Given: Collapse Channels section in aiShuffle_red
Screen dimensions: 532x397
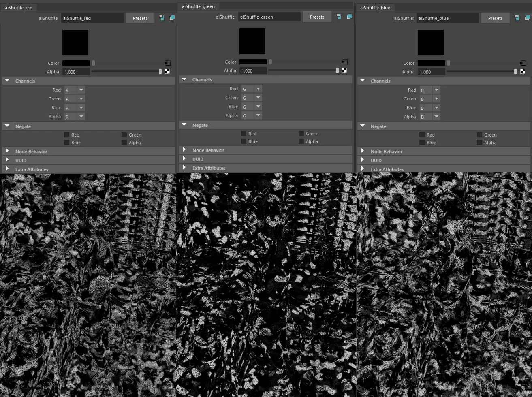Looking at the screenshot, I should coord(7,81).
